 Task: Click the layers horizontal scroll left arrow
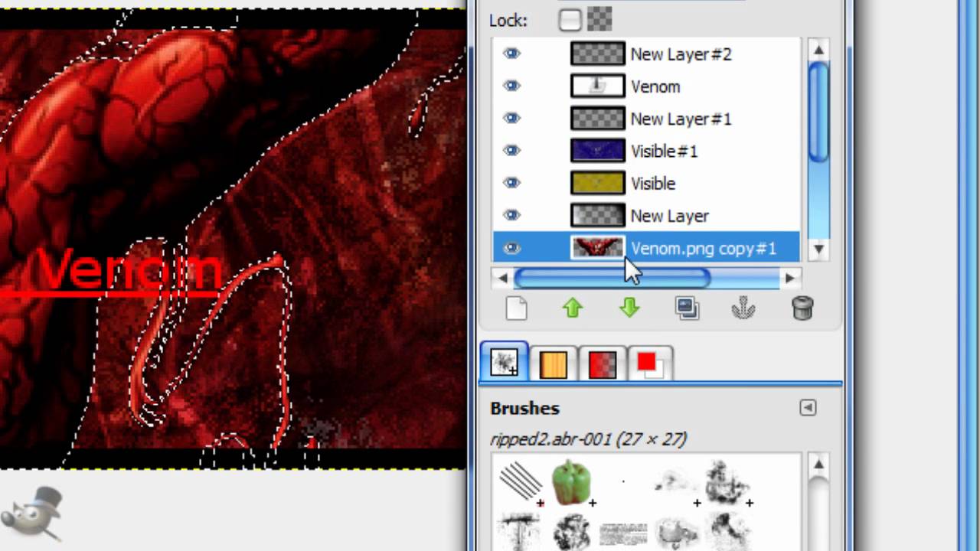[502, 279]
